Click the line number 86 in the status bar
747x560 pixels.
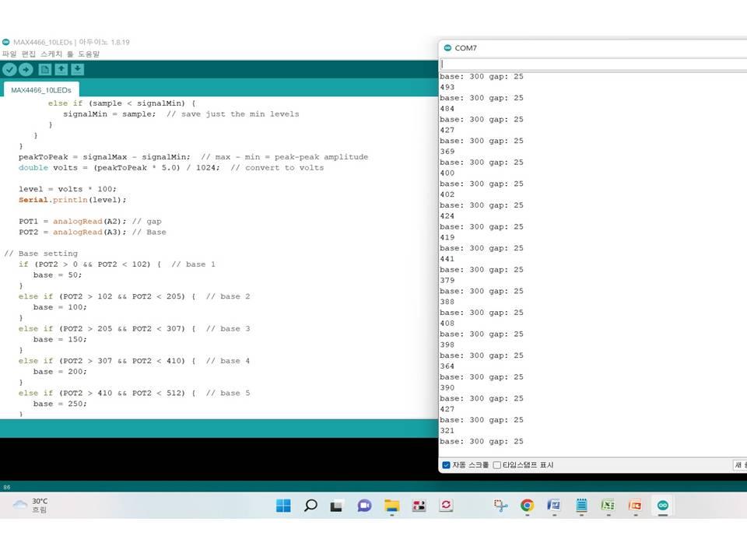tap(7, 487)
